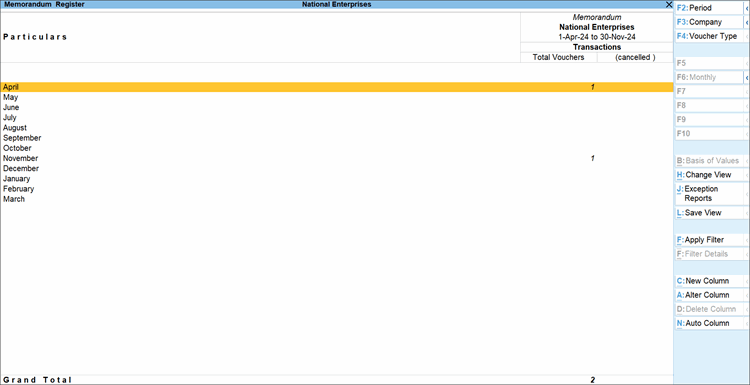Click the disabled Basis of Values button
Viewport: 750px width, 385px height.
click(x=709, y=161)
